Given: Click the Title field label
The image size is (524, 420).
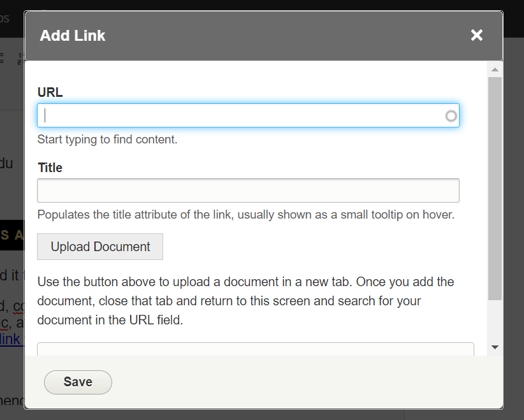Looking at the screenshot, I should (50, 168).
